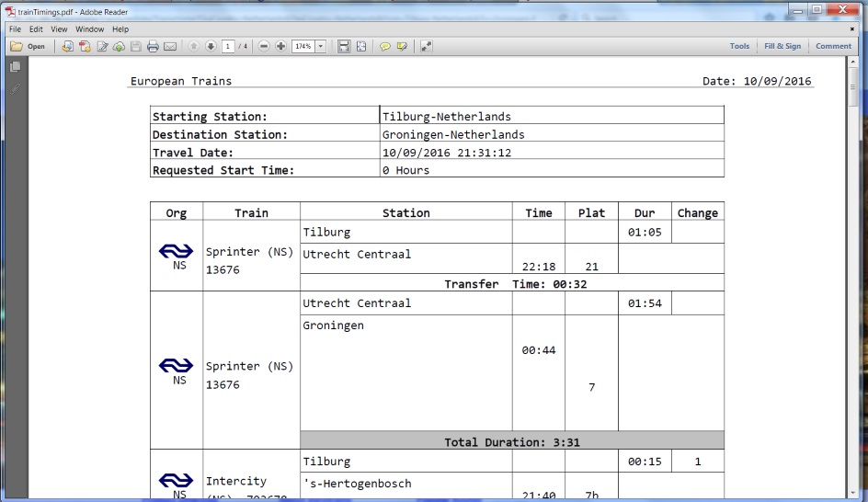The image size is (868, 502).
Task: Click the fit width scrolling mode icon
Action: click(344, 47)
